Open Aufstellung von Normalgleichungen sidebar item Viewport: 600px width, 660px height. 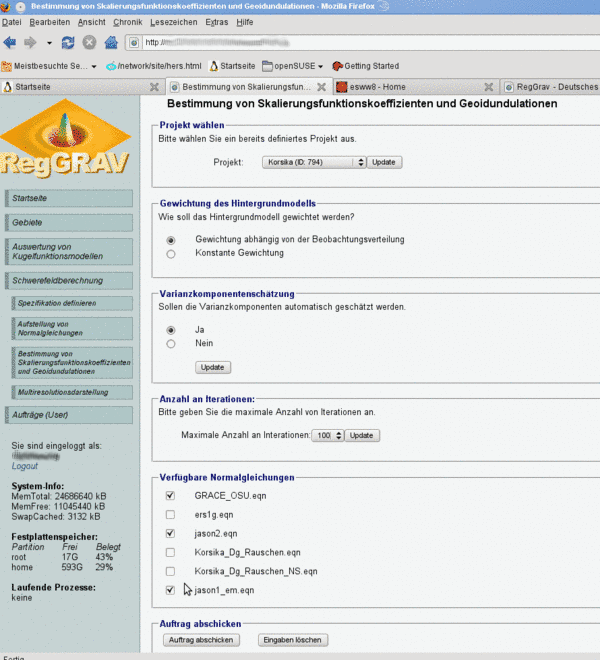point(72,329)
